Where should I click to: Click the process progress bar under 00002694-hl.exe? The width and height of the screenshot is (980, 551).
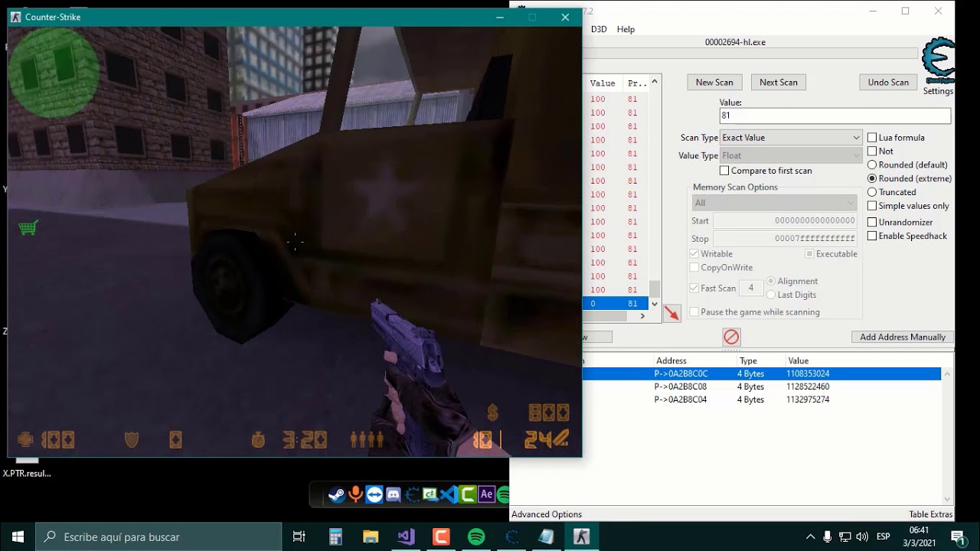pos(752,54)
